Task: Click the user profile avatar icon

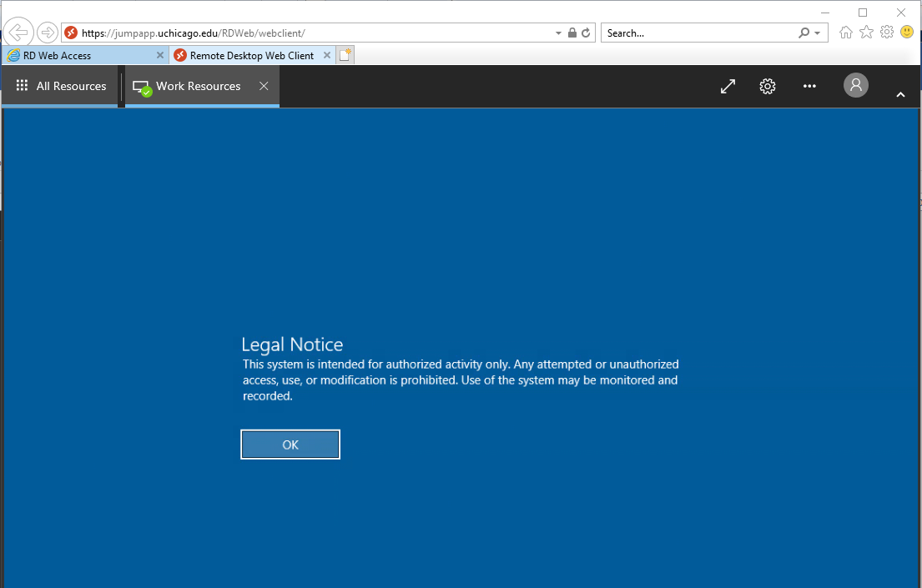Action: (x=855, y=85)
